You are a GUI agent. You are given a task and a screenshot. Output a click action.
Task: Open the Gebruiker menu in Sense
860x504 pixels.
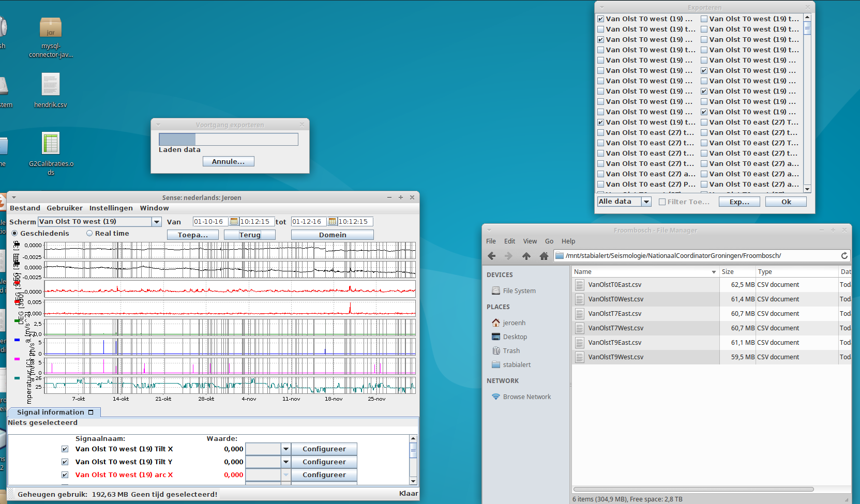(65, 208)
